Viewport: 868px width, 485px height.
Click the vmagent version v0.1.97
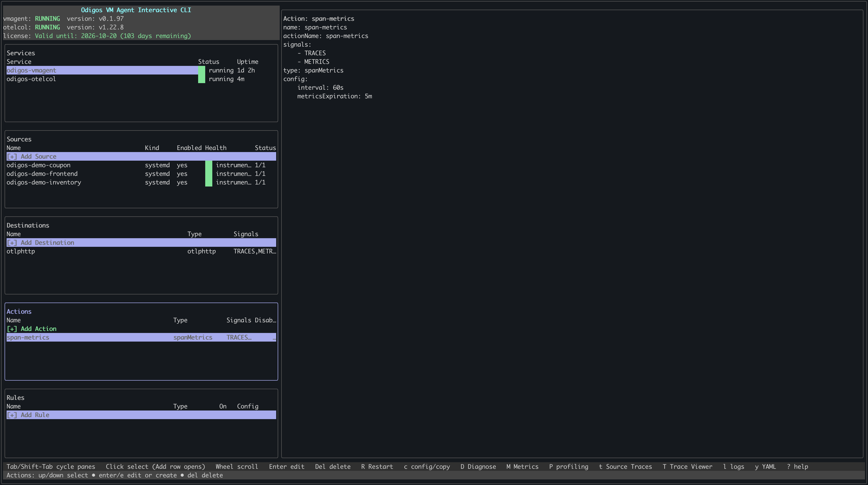click(95, 18)
